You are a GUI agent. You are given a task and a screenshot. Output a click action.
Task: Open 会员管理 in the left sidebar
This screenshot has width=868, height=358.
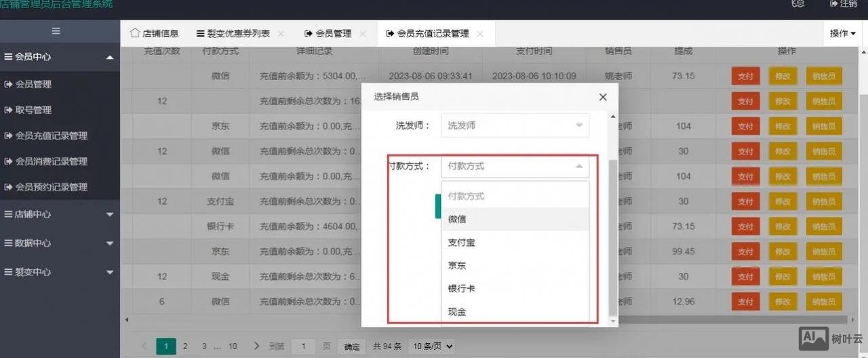[x=33, y=84]
